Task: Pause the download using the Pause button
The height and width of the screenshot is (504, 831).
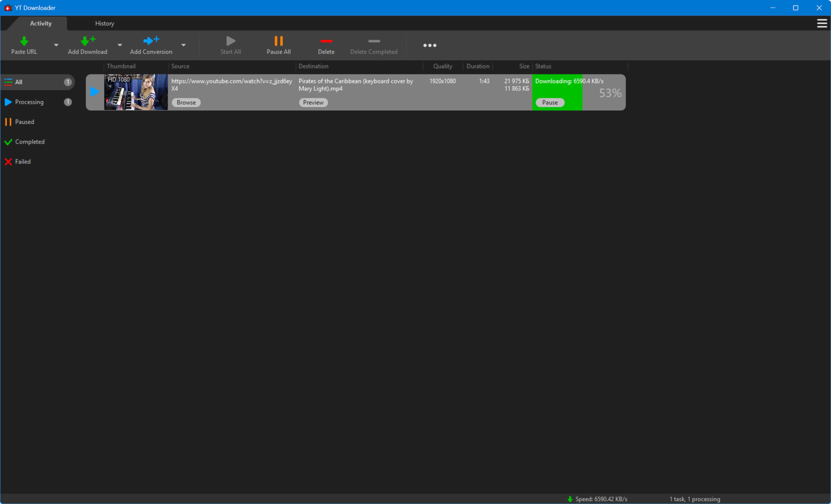Action: point(550,102)
